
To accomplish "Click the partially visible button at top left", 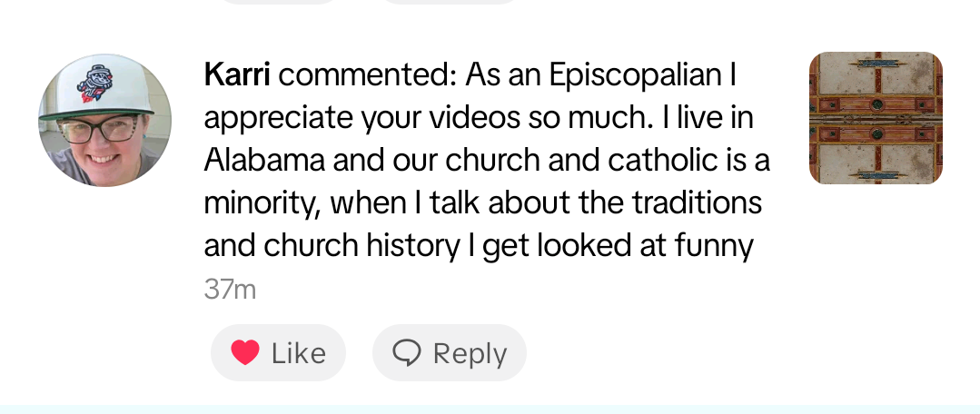I will tap(278, 2).
